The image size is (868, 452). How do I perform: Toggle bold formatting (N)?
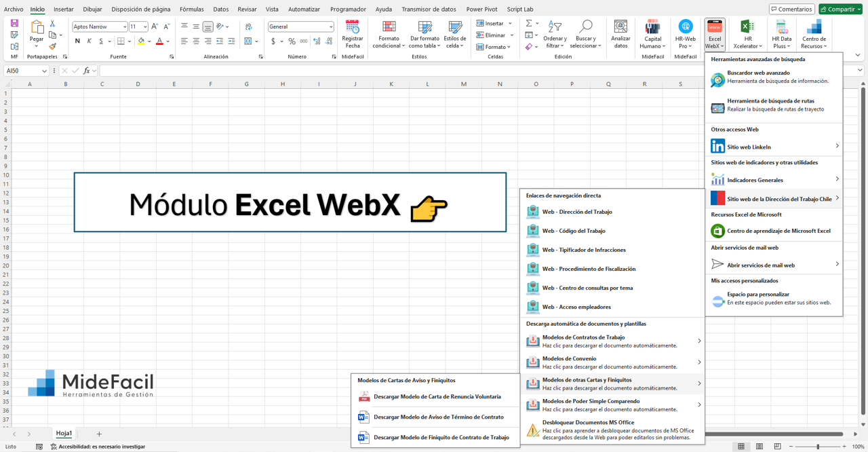click(x=77, y=41)
